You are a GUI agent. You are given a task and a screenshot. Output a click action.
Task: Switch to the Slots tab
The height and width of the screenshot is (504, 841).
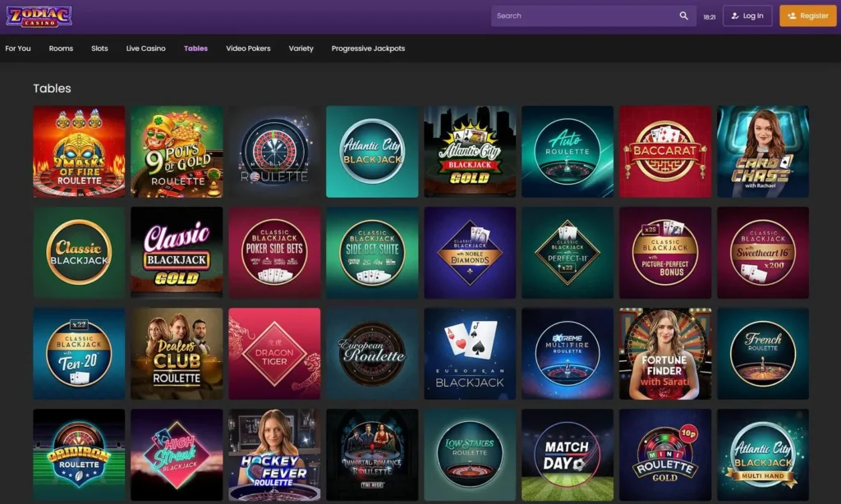click(99, 48)
